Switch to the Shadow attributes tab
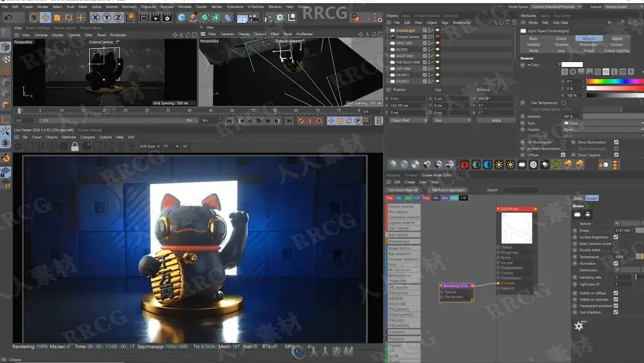Viewport: 644px width, 363px height. pyautogui.click(x=561, y=45)
